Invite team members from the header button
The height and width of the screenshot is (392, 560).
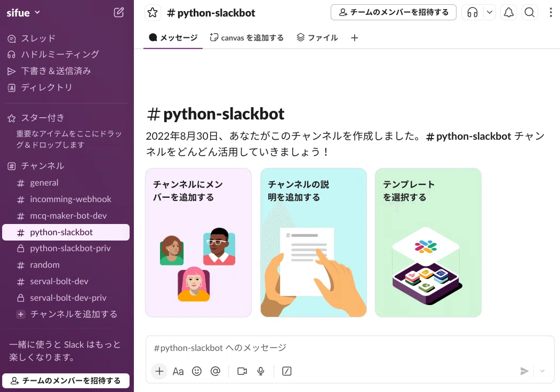coord(394,12)
